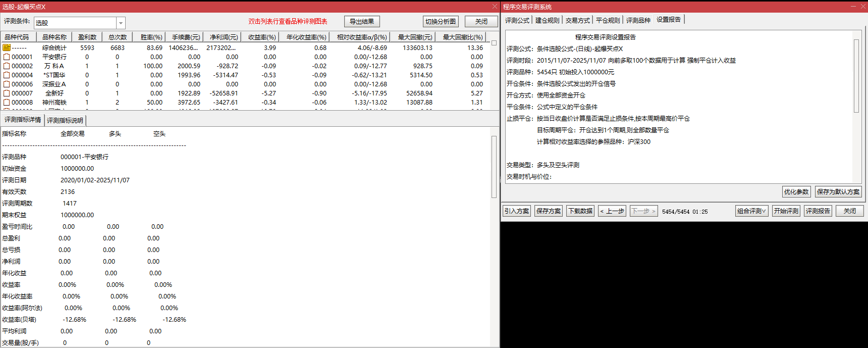Screen dimensions: 868x348
Task: Click the 评测公式 report line
Action: tap(565, 49)
